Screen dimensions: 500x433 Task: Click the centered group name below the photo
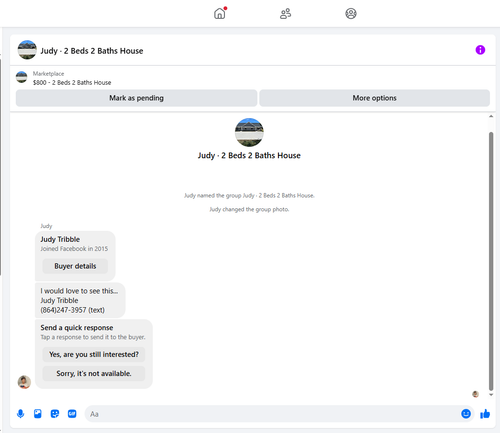(x=249, y=156)
